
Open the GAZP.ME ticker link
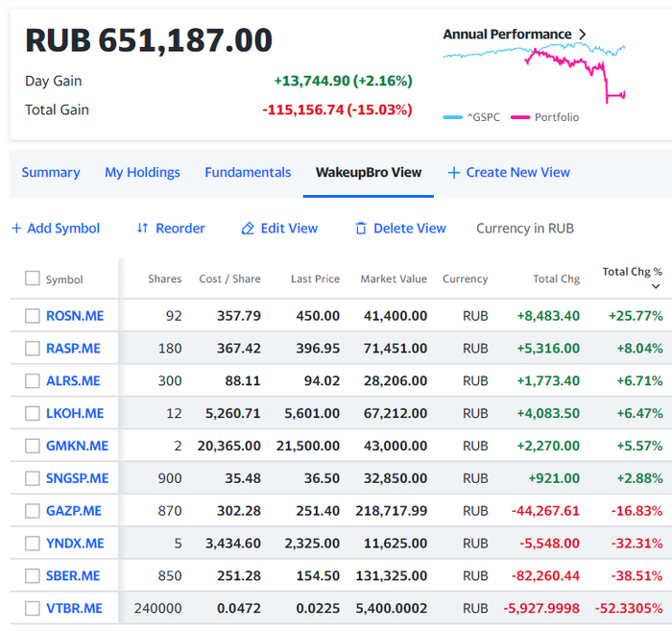click(x=74, y=511)
